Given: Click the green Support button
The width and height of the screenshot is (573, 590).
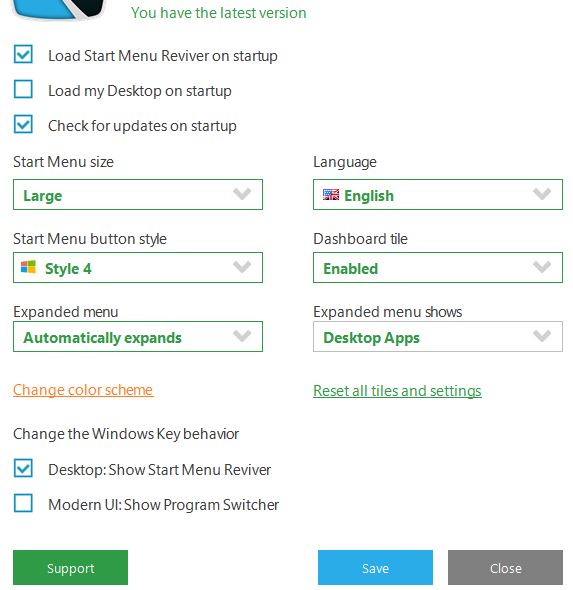Looking at the screenshot, I should (70, 567).
